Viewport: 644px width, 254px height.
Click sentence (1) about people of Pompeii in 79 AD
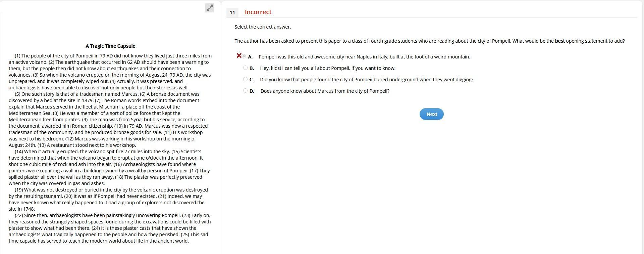click(111, 59)
